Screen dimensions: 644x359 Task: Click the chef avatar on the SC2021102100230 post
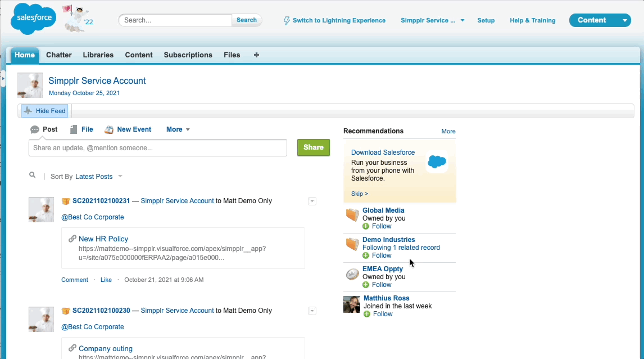click(41, 319)
